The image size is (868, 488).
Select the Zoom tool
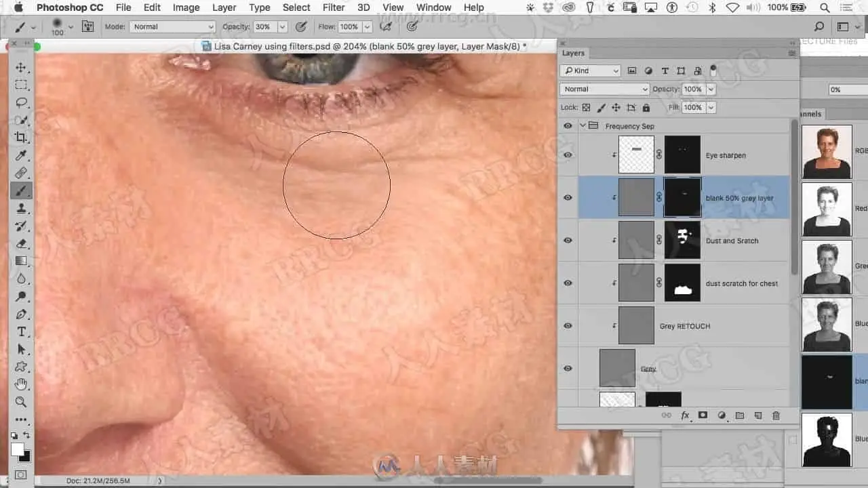[21, 402]
